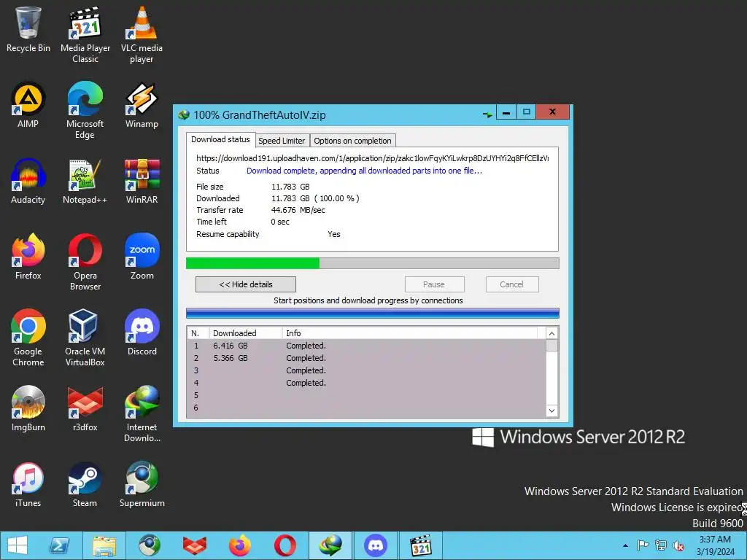Screen dimensions: 747x560
Task: Select the ImgBurn desktop icon
Action: 28,408
